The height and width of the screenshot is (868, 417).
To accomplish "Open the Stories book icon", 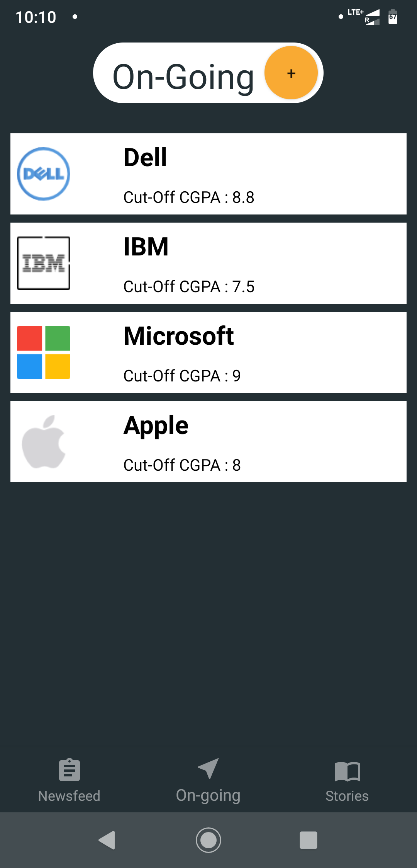I will [x=347, y=771].
